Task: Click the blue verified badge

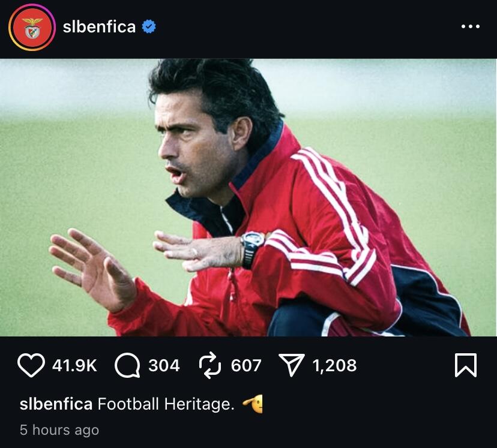Action: pos(149,27)
